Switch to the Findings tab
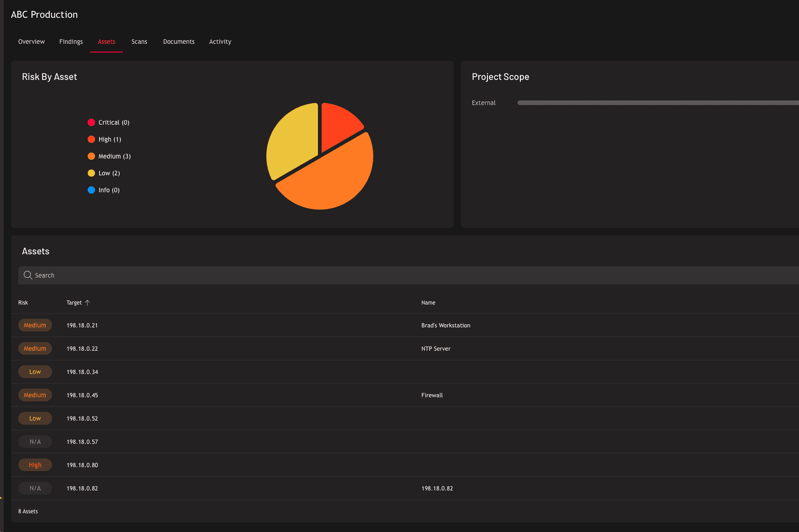The width and height of the screenshot is (799, 532). (71, 42)
